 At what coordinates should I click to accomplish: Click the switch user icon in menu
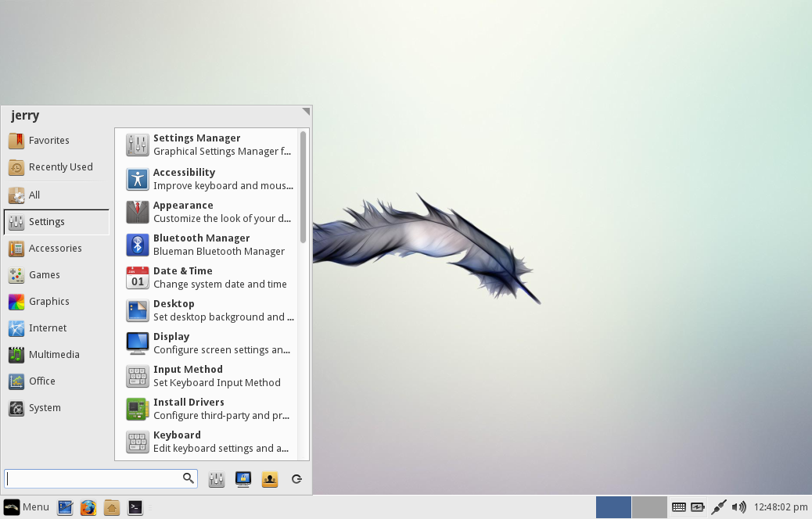269,479
